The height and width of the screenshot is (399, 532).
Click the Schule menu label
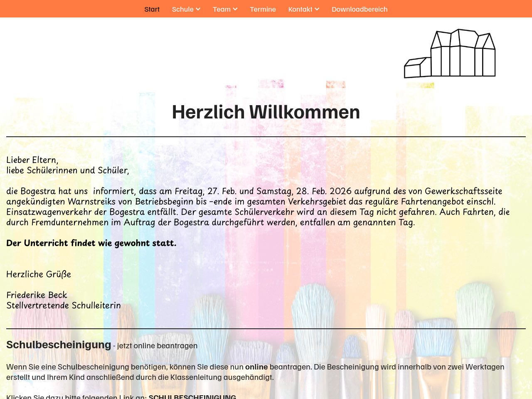(x=182, y=9)
